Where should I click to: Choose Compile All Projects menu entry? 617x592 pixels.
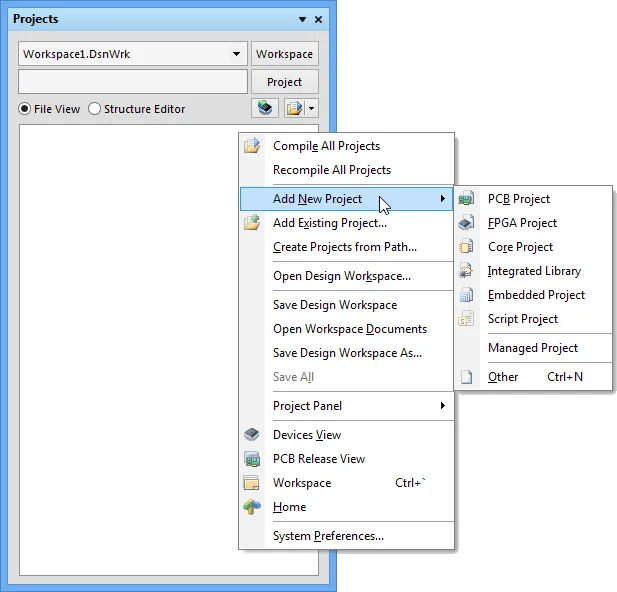click(x=346, y=146)
